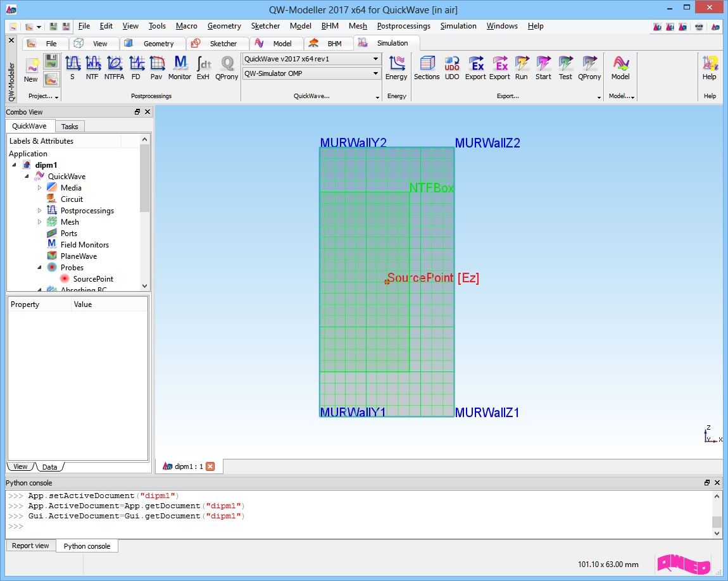This screenshot has height=581, width=728.
Task: Expand the Project group arrow
Action: tap(56, 97)
